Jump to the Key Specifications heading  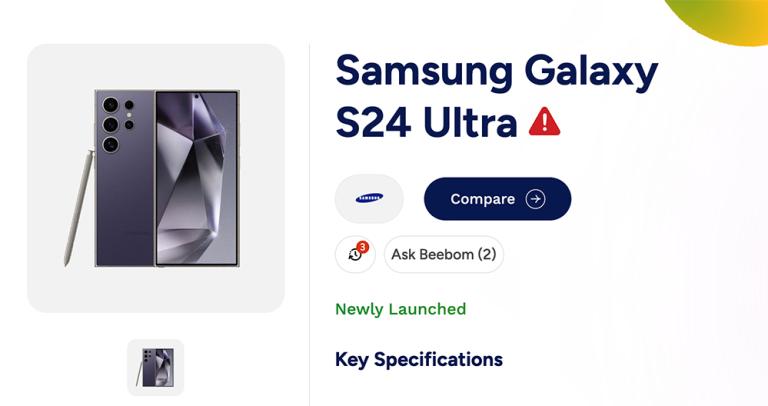pyautogui.click(x=418, y=359)
